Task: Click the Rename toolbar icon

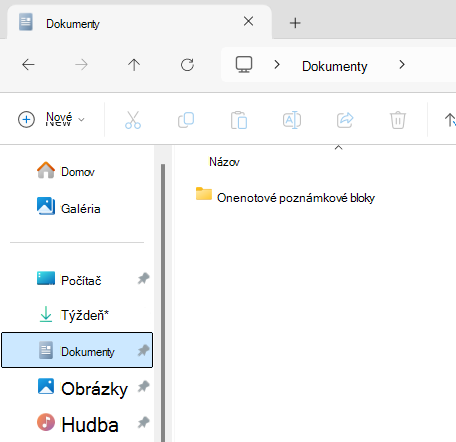Action: 292,120
